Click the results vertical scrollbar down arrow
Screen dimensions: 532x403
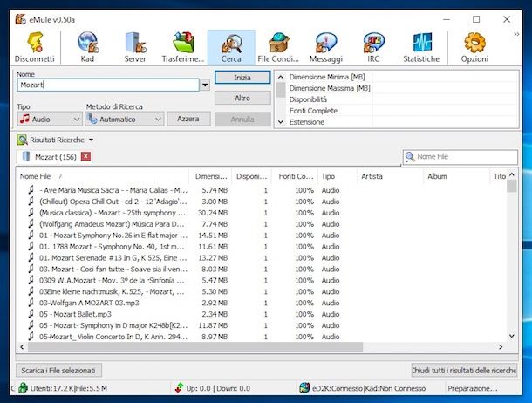(512, 336)
